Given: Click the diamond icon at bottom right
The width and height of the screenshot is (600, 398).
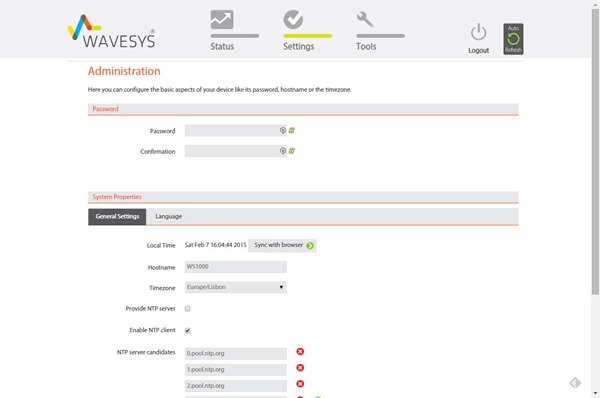Looking at the screenshot, I should pyautogui.click(x=575, y=383).
